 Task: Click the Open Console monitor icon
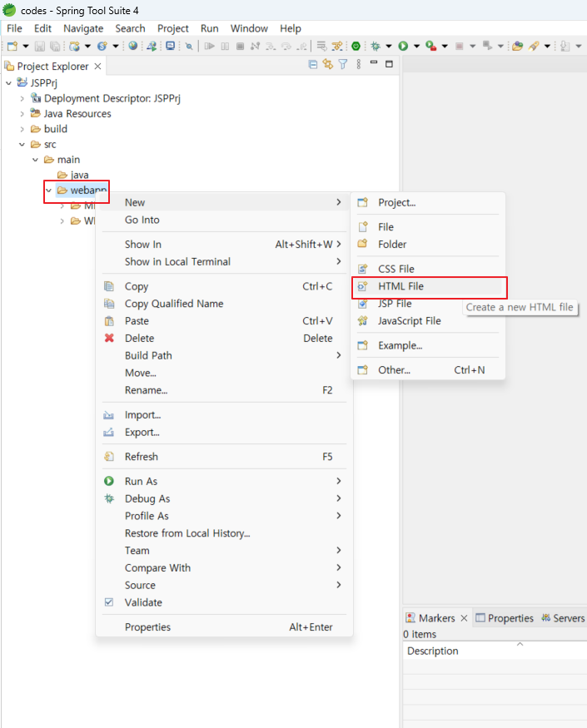[x=171, y=46]
